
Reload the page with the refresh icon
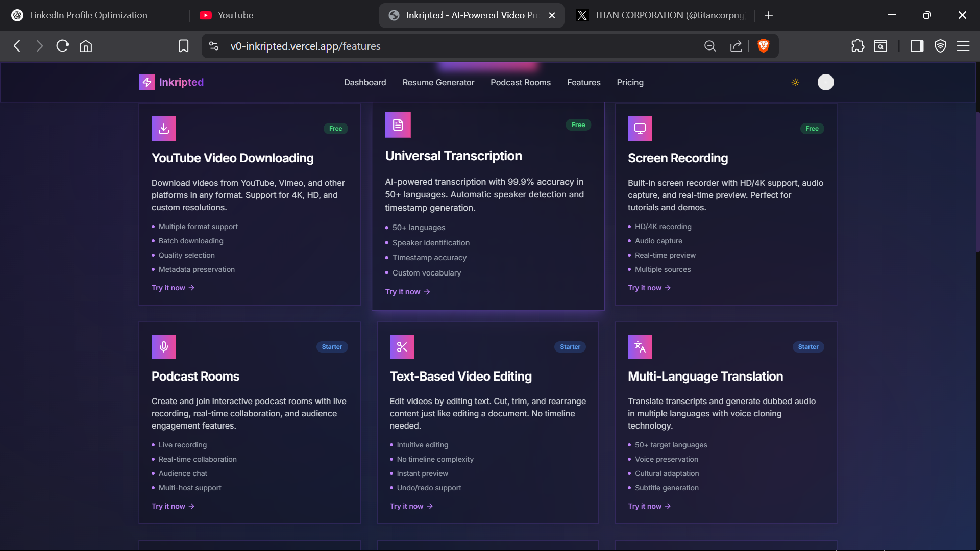(63, 46)
